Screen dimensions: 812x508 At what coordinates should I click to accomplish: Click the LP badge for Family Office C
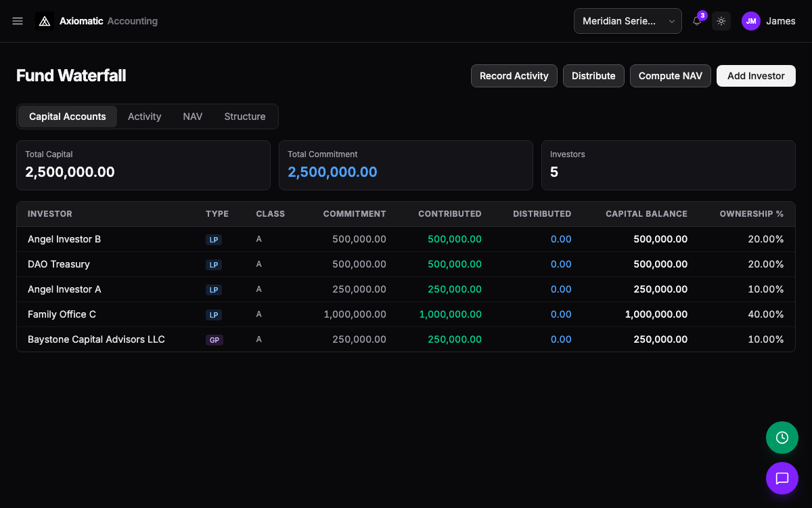click(214, 315)
